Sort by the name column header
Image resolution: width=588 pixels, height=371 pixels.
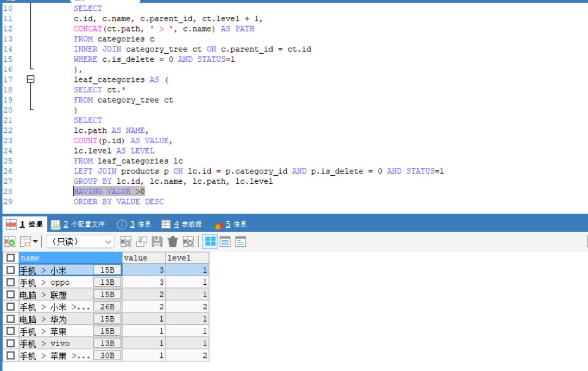click(70, 258)
